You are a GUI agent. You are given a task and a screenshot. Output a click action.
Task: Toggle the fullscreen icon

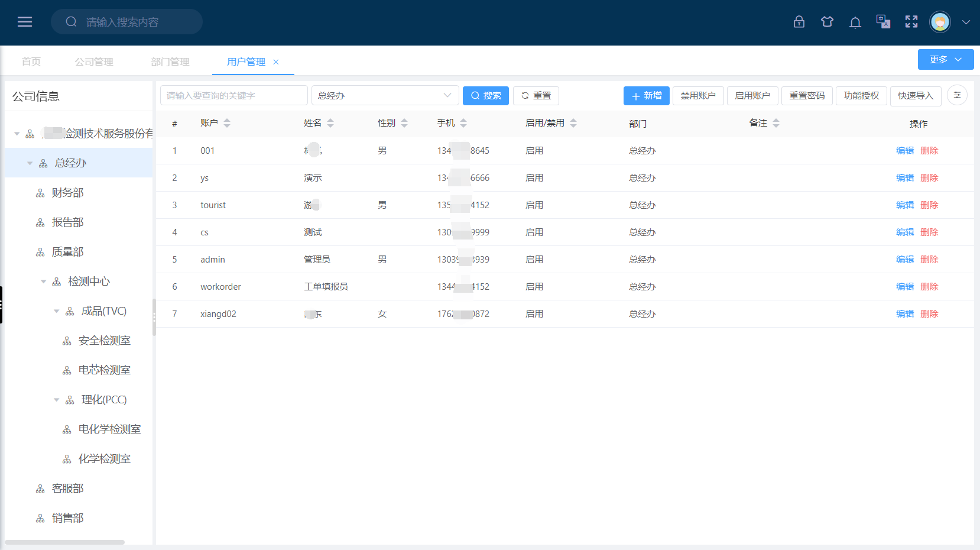click(x=911, y=22)
